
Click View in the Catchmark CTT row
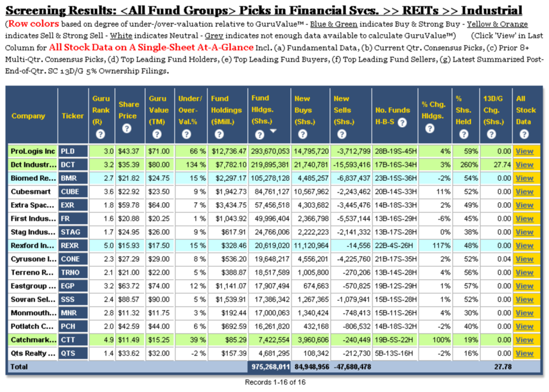click(x=525, y=340)
